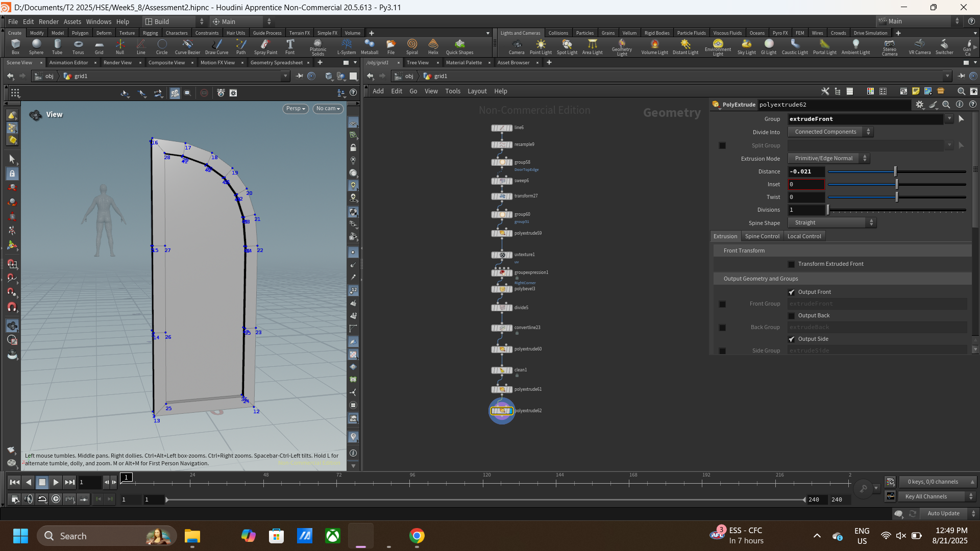Open Chrome from the Windows taskbar

point(417,536)
